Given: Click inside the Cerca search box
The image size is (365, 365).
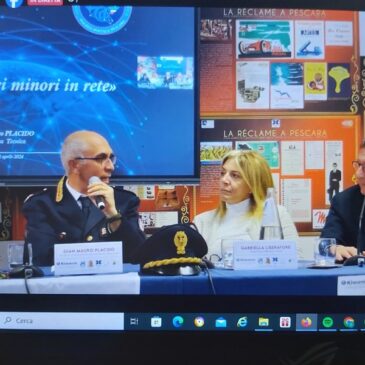Looking at the screenshot, I should tap(62, 321).
